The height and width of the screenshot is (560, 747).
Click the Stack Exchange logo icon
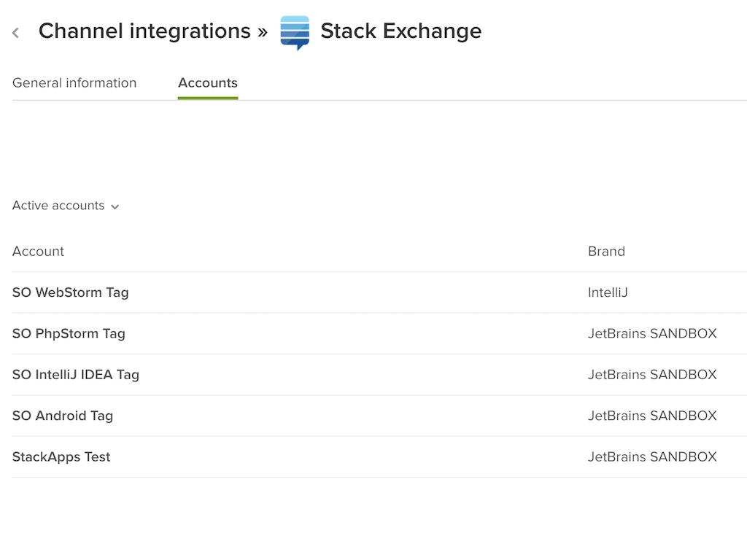(x=295, y=32)
